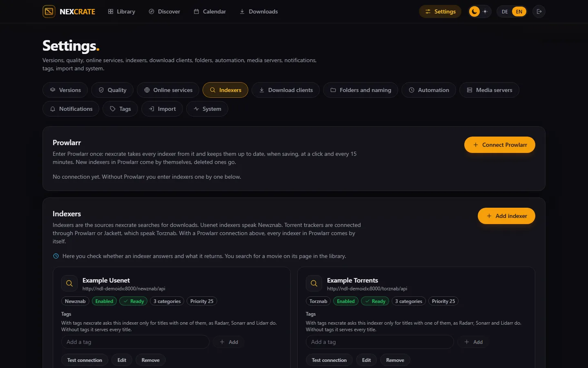
Task: Open Discover in top navigation
Action: 165,11
